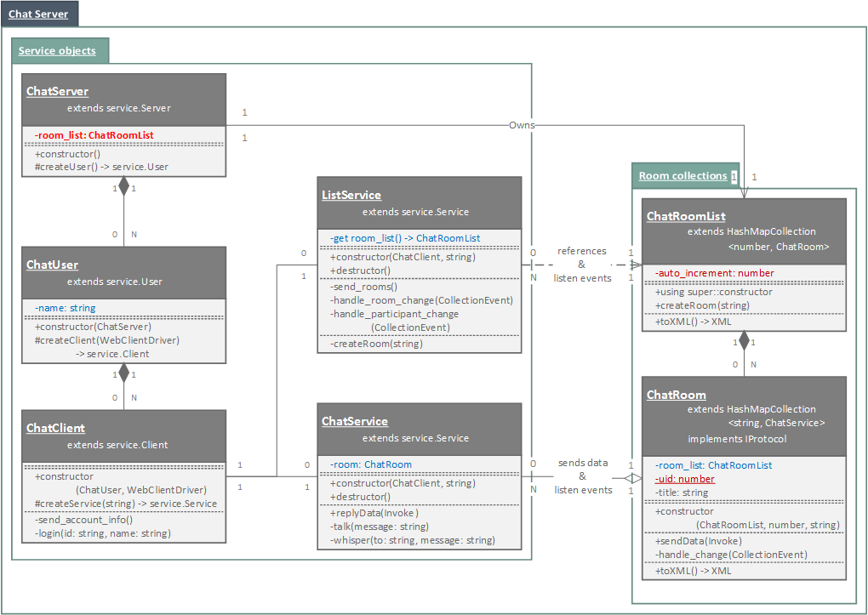
Task: Select the Owns relationship label
Action: coord(522,125)
